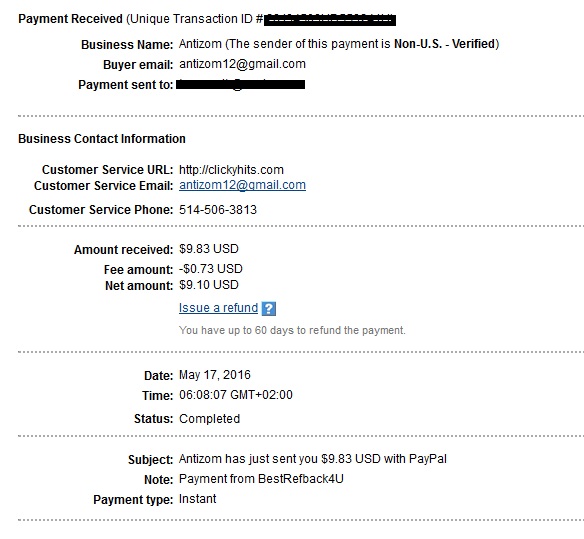Click the blue question mark help icon
The width and height of the screenshot is (584, 539).
[269, 308]
